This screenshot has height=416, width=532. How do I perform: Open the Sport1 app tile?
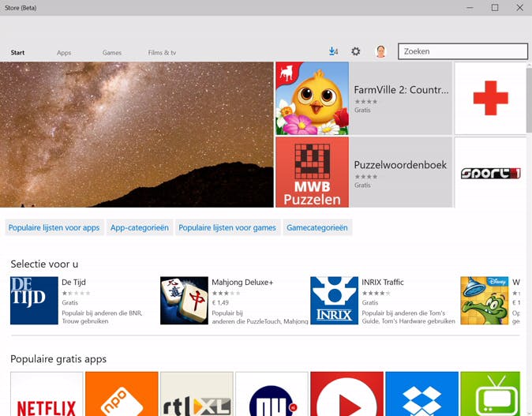pos(491,172)
